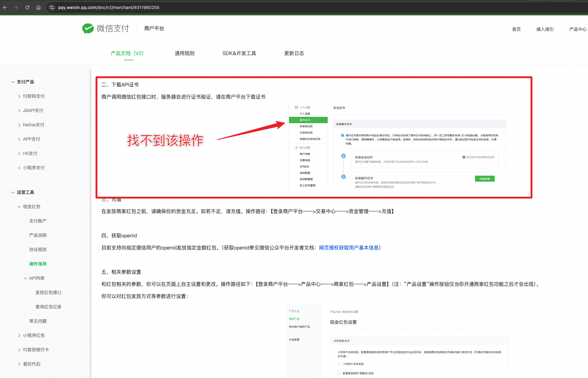Collapse the API列表 chevron

point(25,278)
